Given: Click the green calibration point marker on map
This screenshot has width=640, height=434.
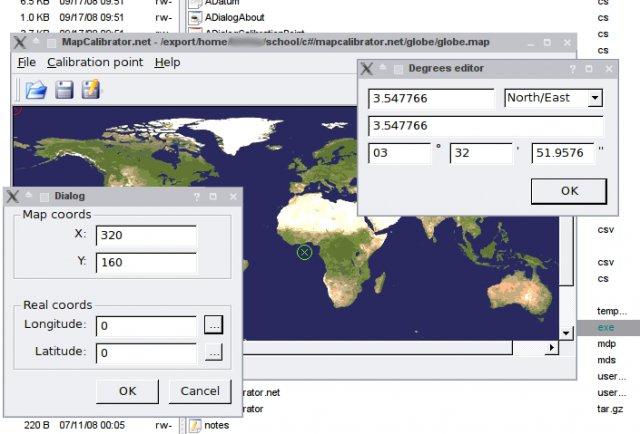Looking at the screenshot, I should 305,252.
